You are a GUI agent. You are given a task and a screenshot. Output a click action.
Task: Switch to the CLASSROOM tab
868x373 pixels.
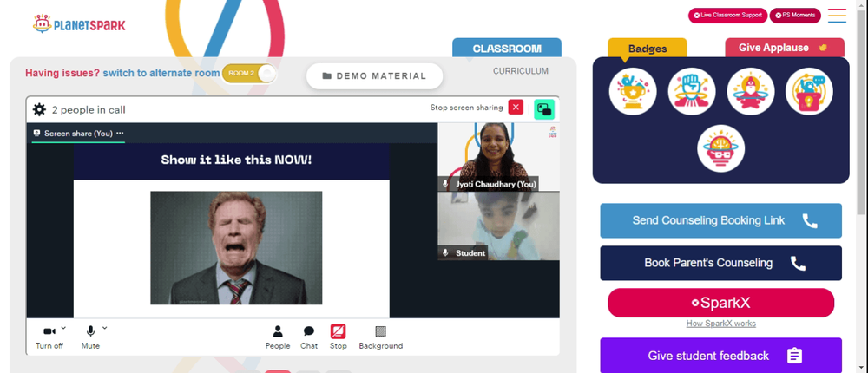pos(507,49)
